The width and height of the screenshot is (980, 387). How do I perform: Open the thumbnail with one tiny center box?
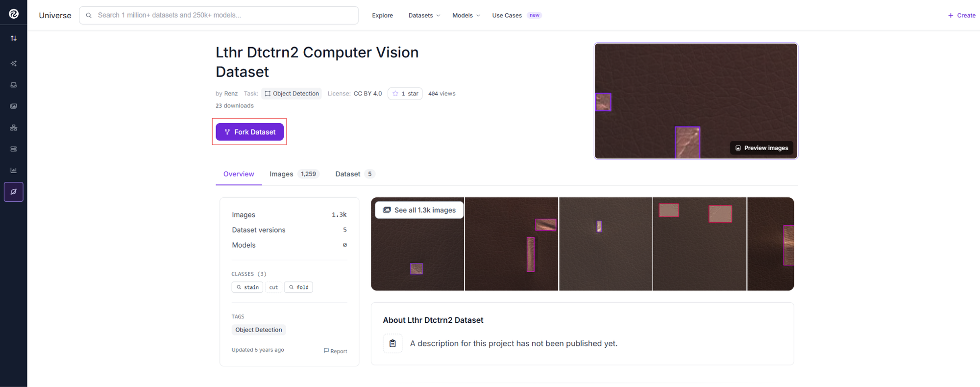(x=606, y=244)
